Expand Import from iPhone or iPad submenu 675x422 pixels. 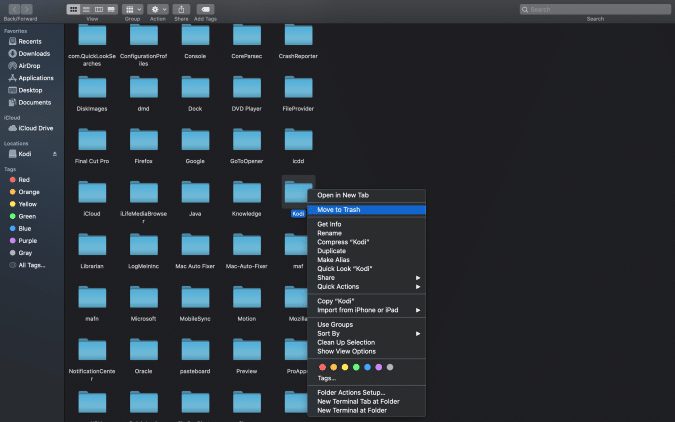tap(366, 310)
